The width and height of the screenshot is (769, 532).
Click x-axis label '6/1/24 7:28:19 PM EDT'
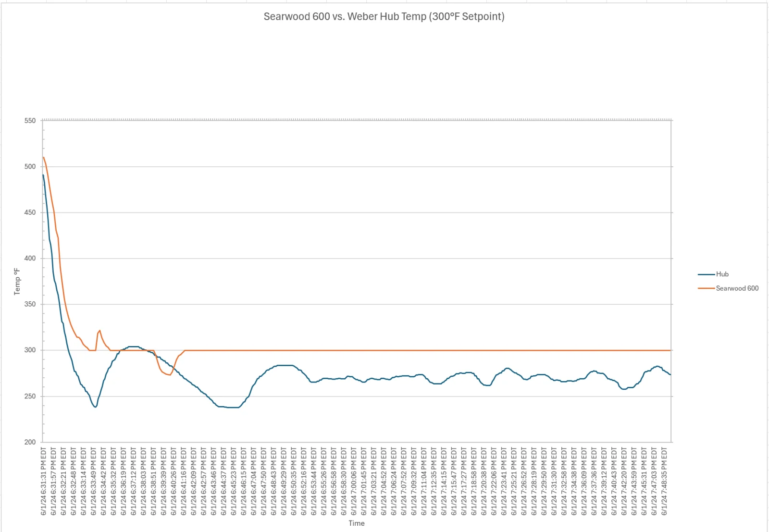(534, 482)
